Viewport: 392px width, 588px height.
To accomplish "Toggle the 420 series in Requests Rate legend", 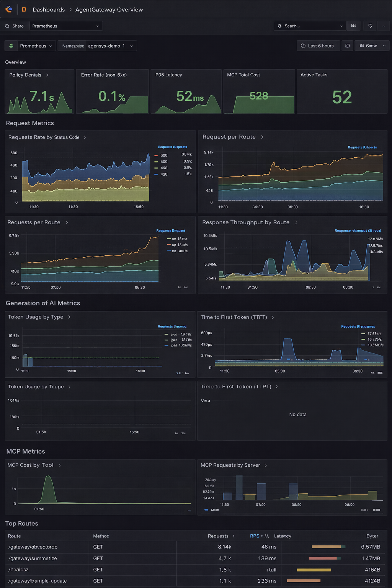I will [163, 174].
